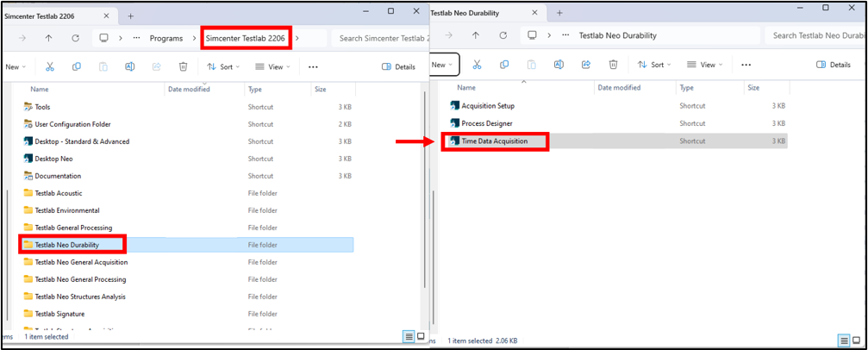Sort by Name column in Simcenter Testlab window
The height and width of the screenshot is (350, 868).
39,89
